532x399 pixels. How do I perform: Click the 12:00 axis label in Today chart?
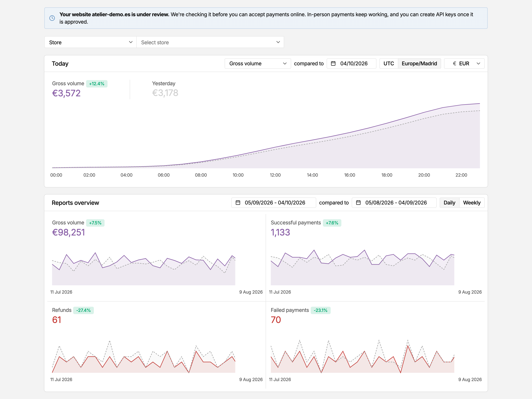275,175
